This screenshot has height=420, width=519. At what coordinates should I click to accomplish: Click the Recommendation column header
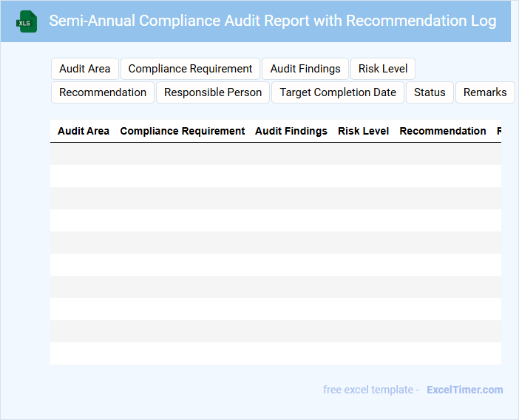[443, 131]
